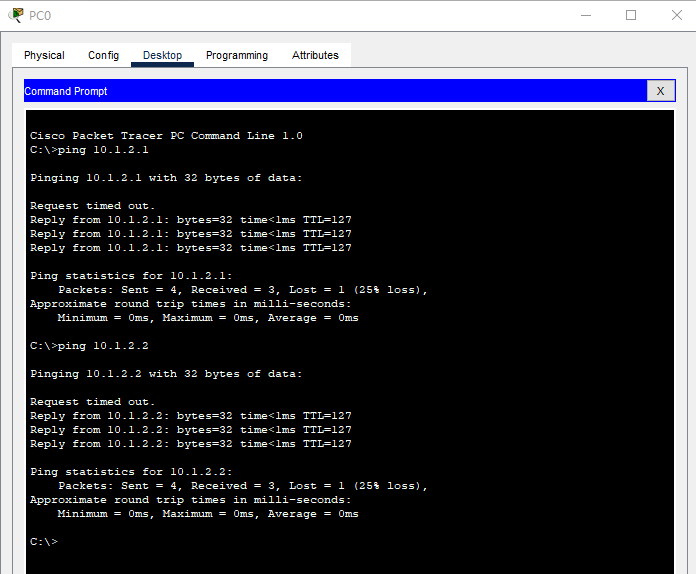Screen dimensions: 696x574
Task: Click "Ping statistics for 10.1.2.1" line
Action: [131, 276]
